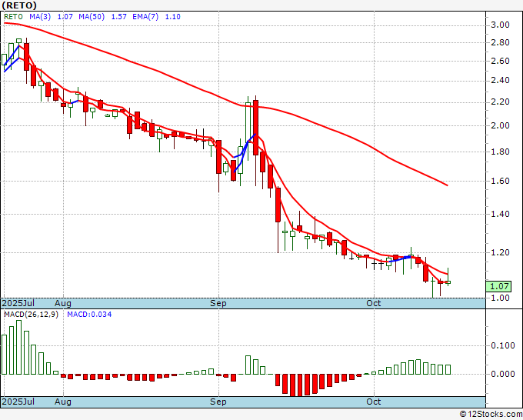
Task: Click 2025Jul on the price chart date axis
Action: click(x=18, y=303)
